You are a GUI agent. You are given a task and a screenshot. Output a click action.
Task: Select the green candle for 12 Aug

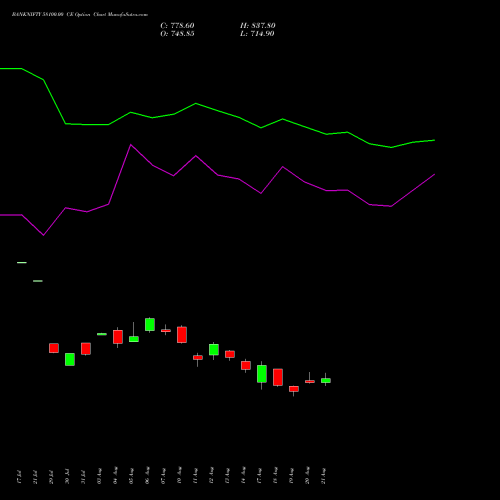pyautogui.click(x=214, y=350)
